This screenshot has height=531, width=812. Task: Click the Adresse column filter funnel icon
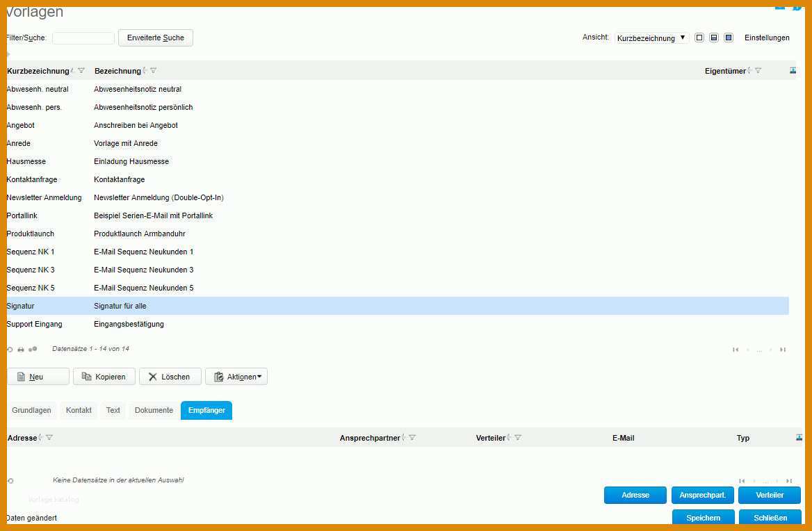49,438
